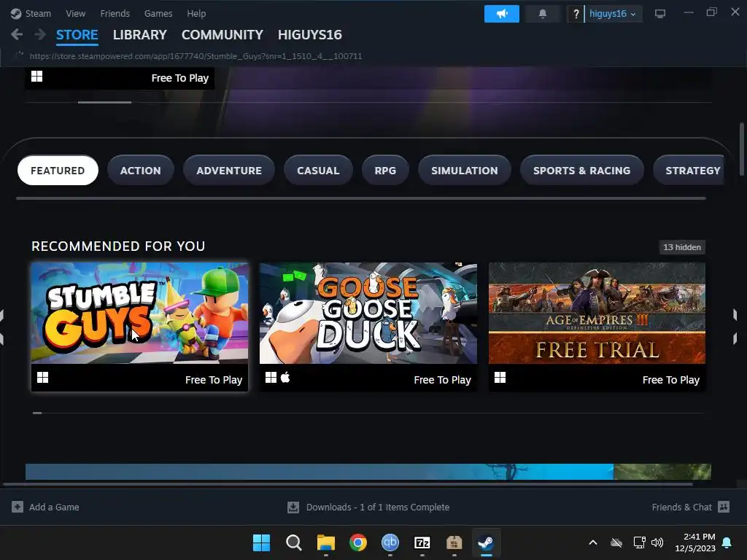Click the recommended carousel progress bar

(x=368, y=413)
